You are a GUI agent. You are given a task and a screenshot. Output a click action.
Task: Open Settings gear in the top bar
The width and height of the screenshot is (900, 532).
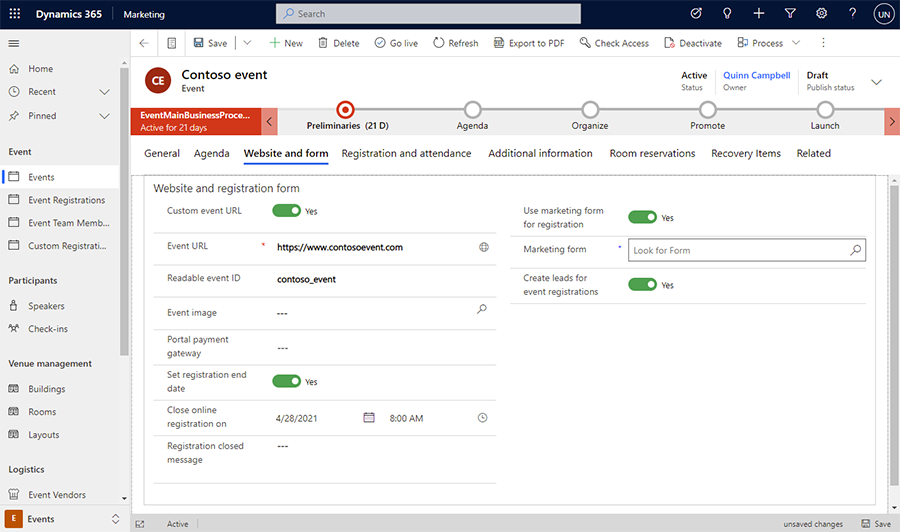point(821,14)
